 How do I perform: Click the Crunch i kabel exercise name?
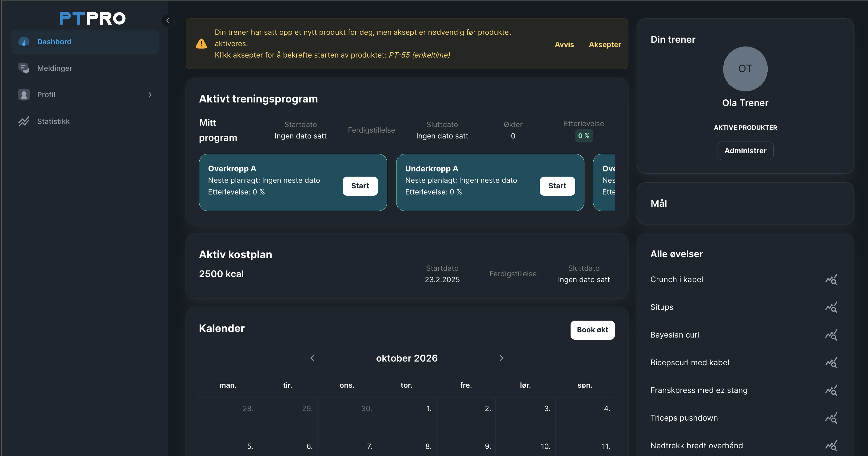tap(677, 279)
